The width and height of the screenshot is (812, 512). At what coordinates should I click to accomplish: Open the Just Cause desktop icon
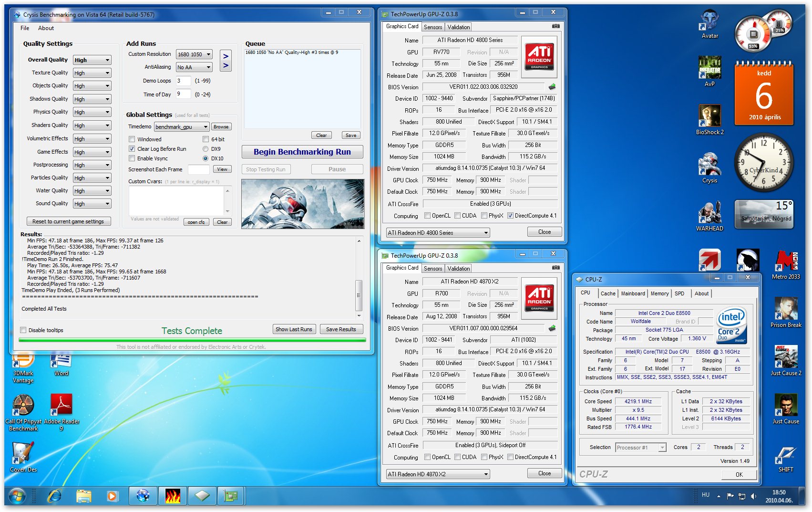[786, 409]
